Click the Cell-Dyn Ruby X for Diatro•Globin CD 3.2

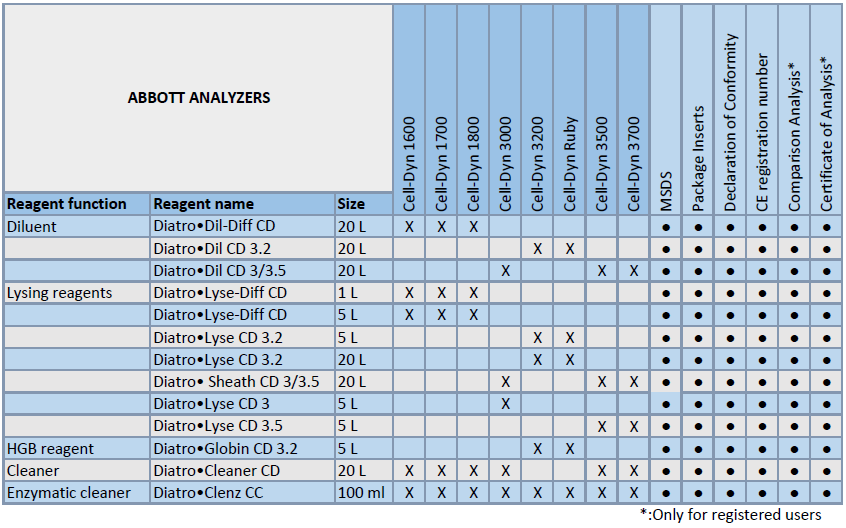point(570,449)
